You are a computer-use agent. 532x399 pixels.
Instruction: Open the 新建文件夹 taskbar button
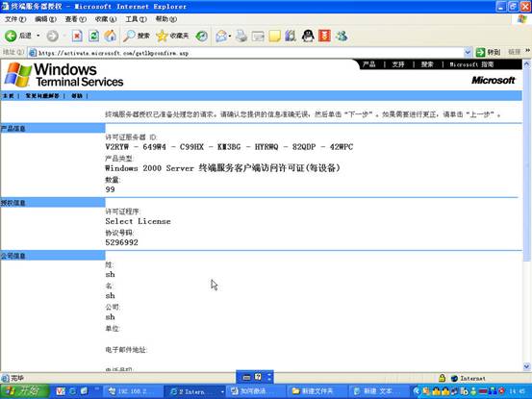317,391
